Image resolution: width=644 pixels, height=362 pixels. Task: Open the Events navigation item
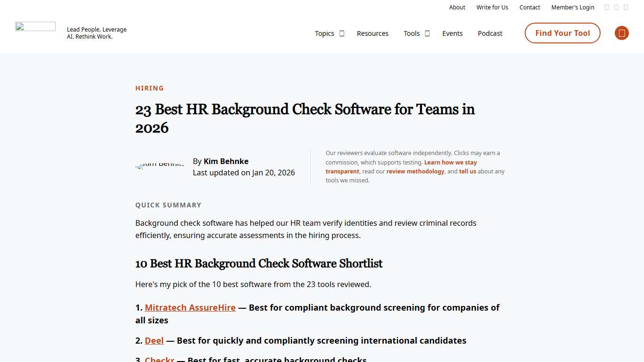452,33
